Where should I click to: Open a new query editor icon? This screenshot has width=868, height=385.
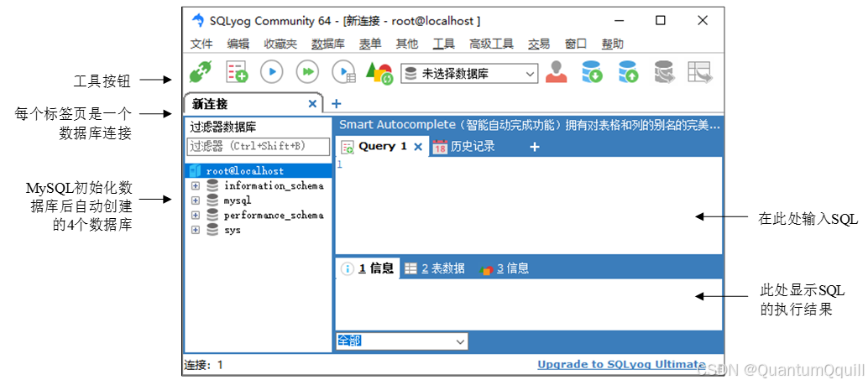click(x=237, y=72)
